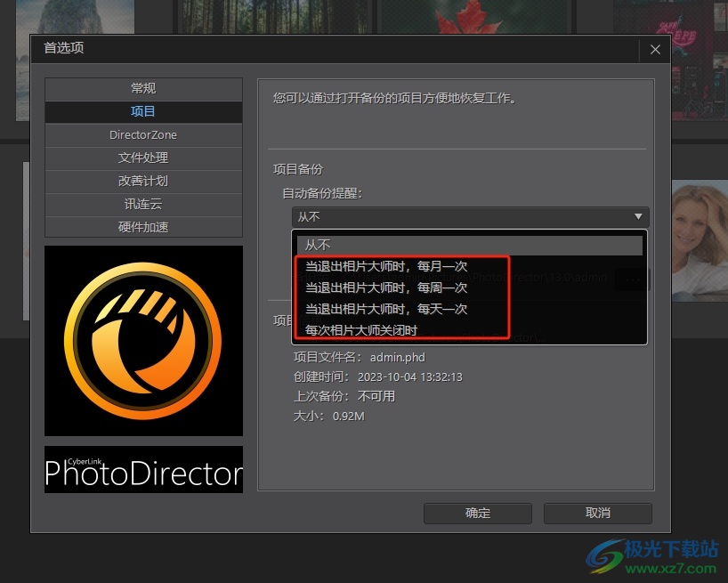
Task: Click the project file name admin.phd
Action: [398, 358]
